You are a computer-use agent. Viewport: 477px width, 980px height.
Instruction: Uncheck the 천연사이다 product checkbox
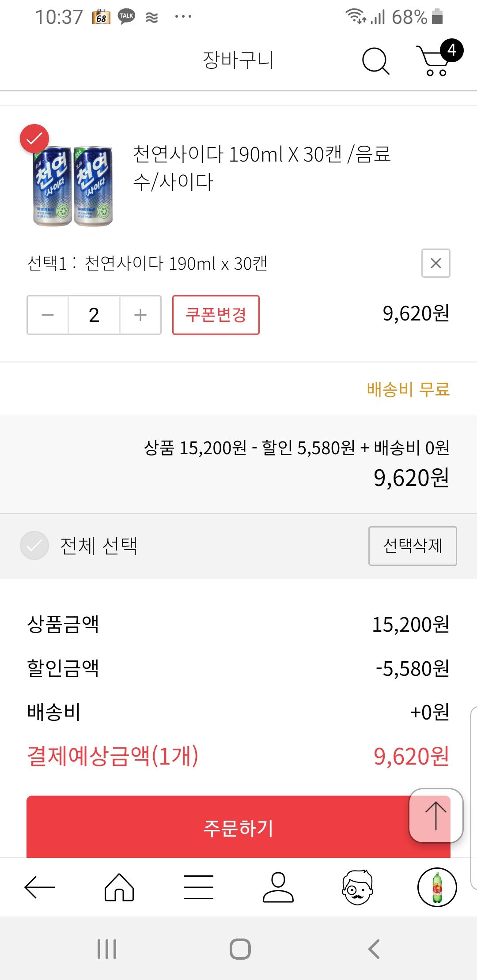click(34, 139)
